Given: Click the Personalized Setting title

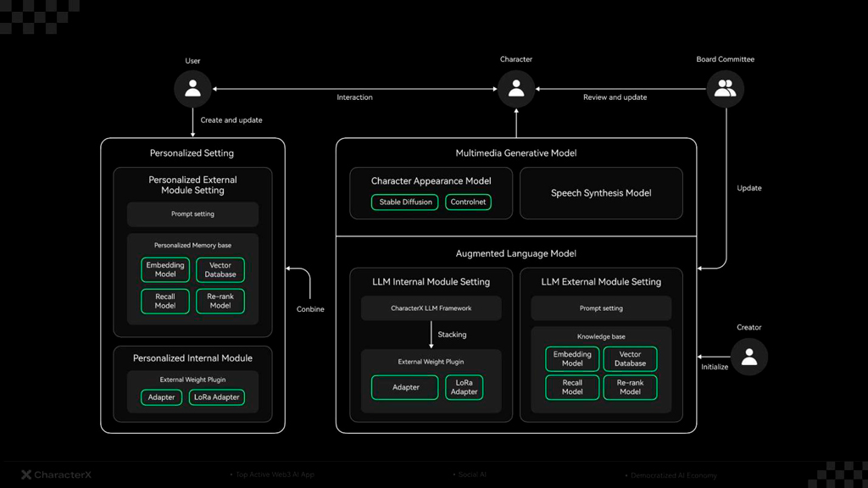Looking at the screenshot, I should pyautogui.click(x=192, y=153).
